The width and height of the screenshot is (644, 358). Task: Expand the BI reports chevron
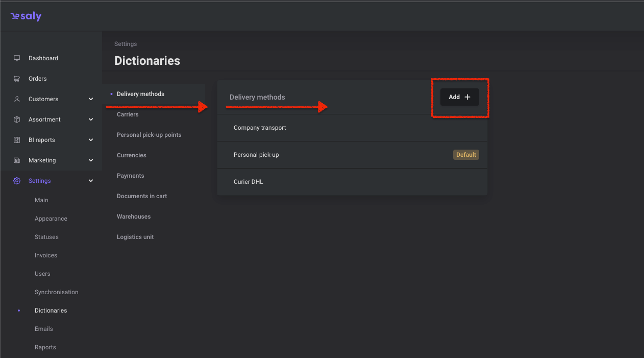(x=91, y=140)
